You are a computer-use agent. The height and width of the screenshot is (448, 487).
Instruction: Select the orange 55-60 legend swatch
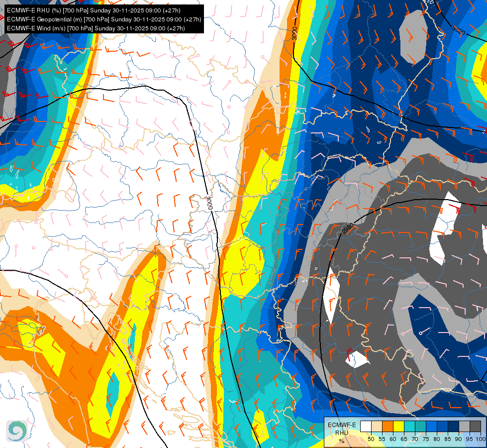click(388, 426)
